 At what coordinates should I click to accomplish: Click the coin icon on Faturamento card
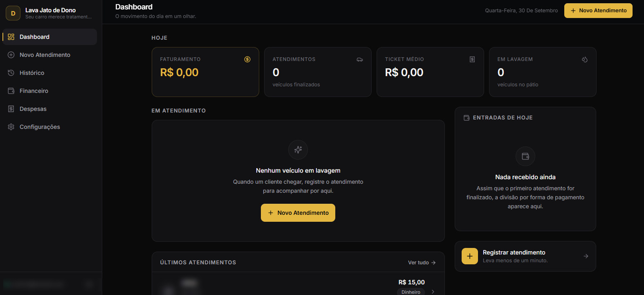pos(247,59)
